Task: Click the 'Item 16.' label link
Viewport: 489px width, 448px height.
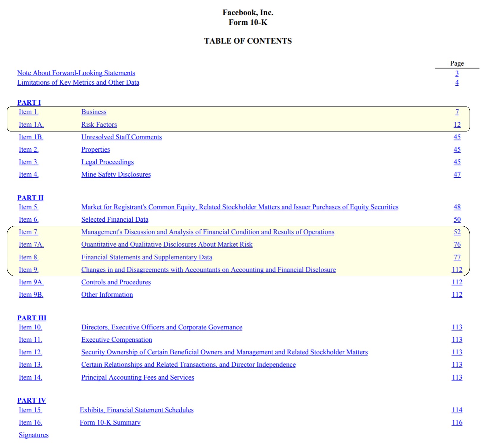Action: click(30, 422)
